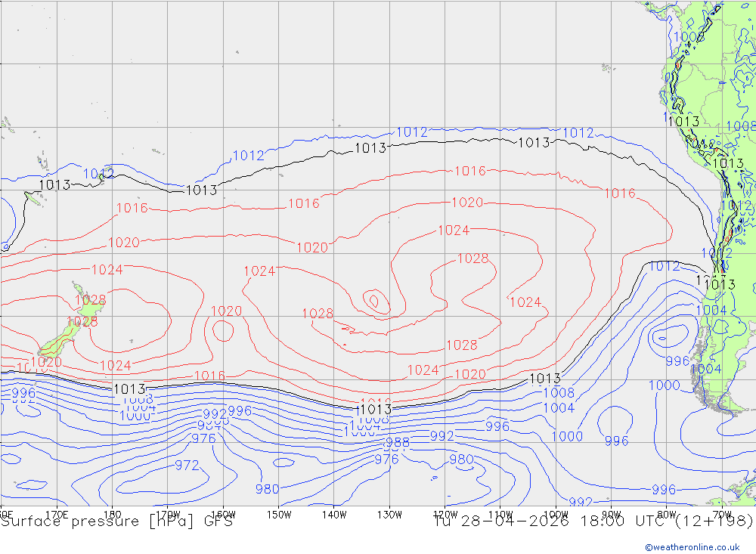The width and height of the screenshot is (756, 554).
Task: Click the 972 isobar label
Action: tap(187, 466)
